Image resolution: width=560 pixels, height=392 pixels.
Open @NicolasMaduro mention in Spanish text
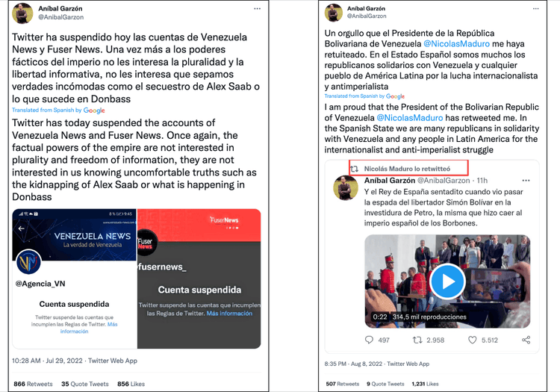(x=456, y=44)
